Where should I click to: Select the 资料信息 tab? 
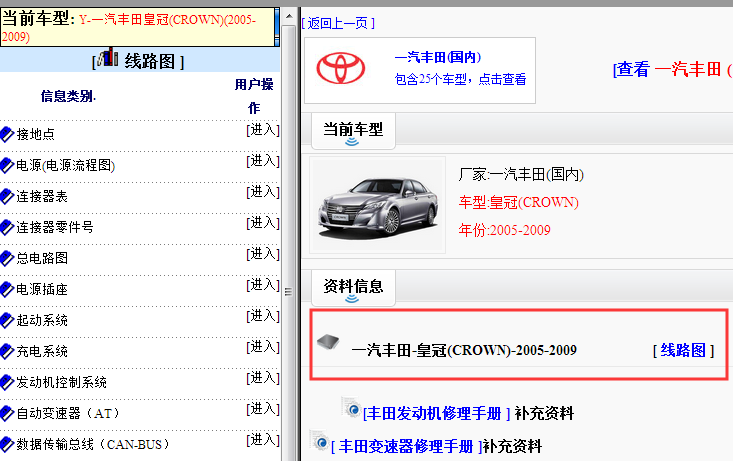(353, 288)
